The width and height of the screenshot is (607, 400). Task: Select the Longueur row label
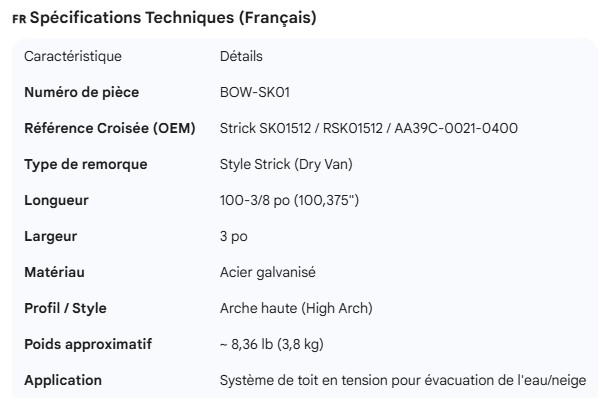56,200
